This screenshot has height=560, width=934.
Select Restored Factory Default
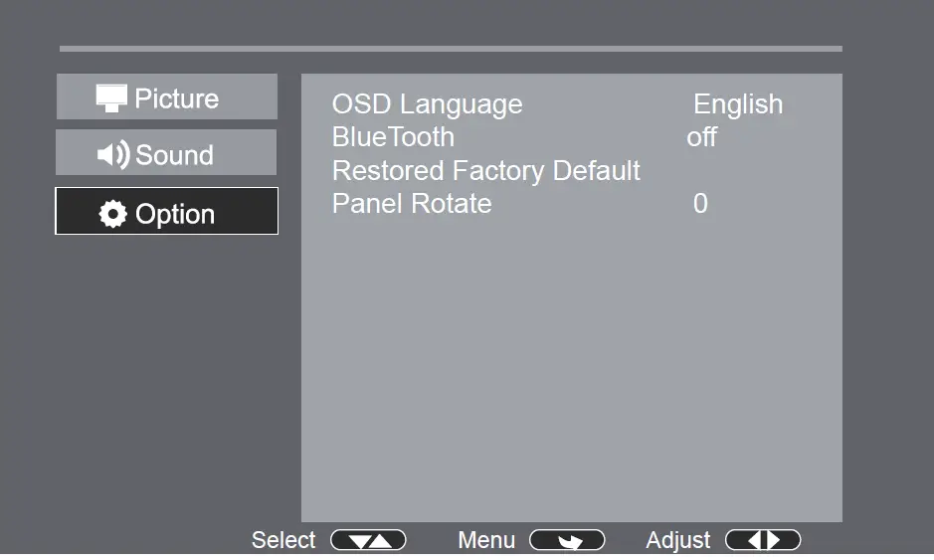[x=486, y=171]
